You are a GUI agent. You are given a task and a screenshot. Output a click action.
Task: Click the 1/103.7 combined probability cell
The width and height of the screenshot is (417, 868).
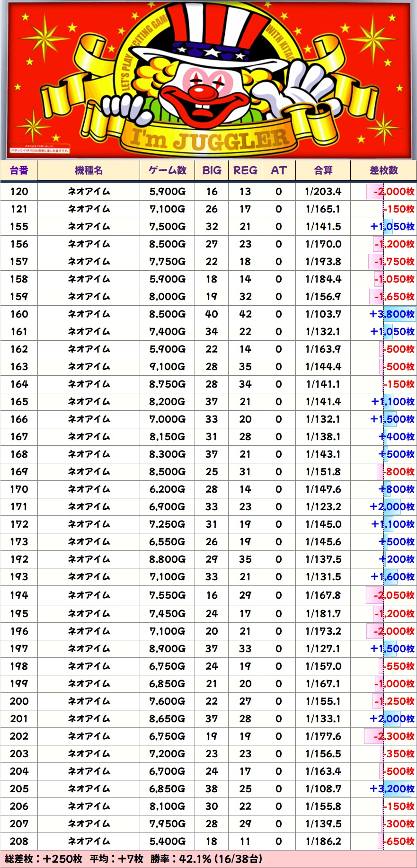coord(323,314)
